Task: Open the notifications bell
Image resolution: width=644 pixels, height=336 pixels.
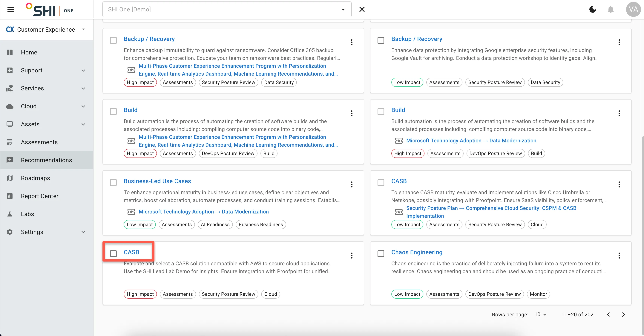Action: click(x=611, y=10)
